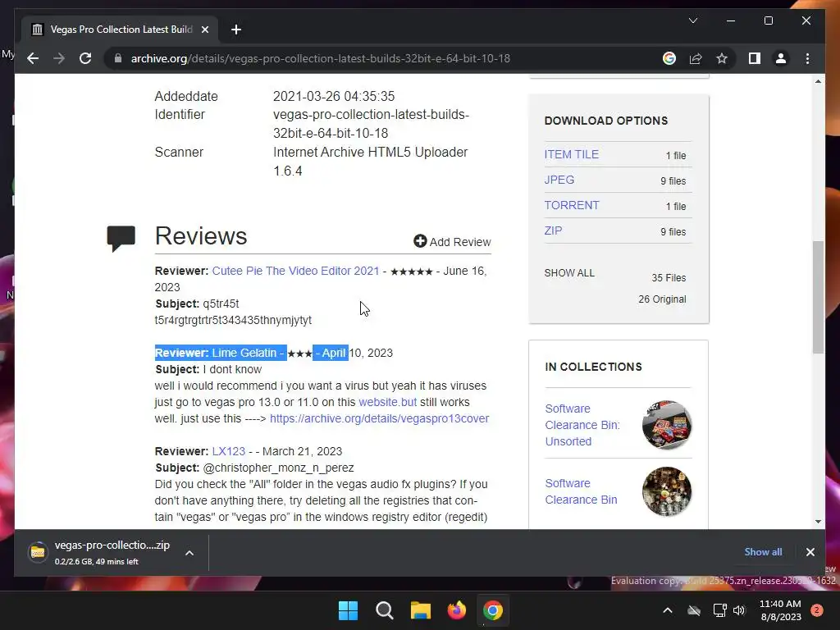840x630 pixels.
Task: Toggle the browser side panel
Action: click(755, 58)
